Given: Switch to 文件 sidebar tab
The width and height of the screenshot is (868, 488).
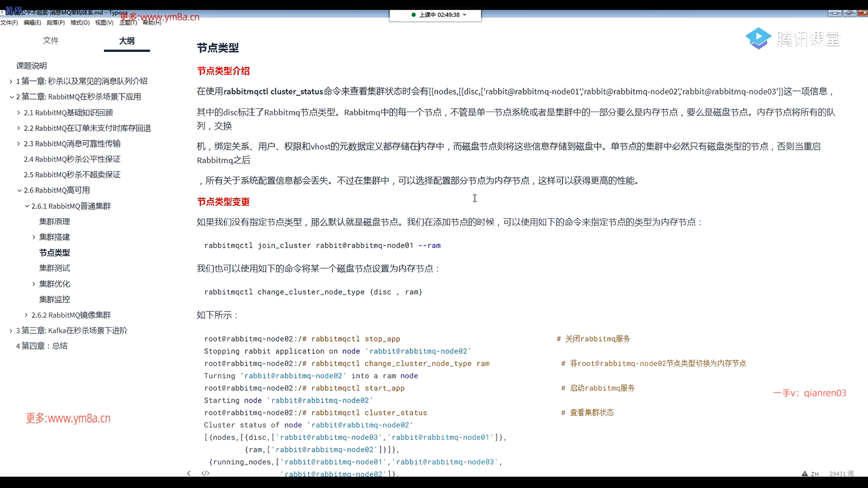Looking at the screenshot, I should tap(51, 40).
